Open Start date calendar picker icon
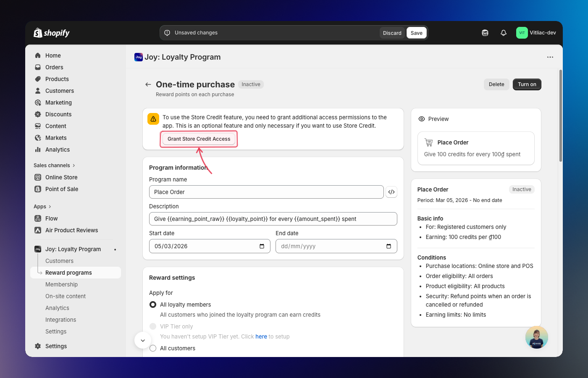The height and width of the screenshot is (378, 588). (x=262, y=246)
